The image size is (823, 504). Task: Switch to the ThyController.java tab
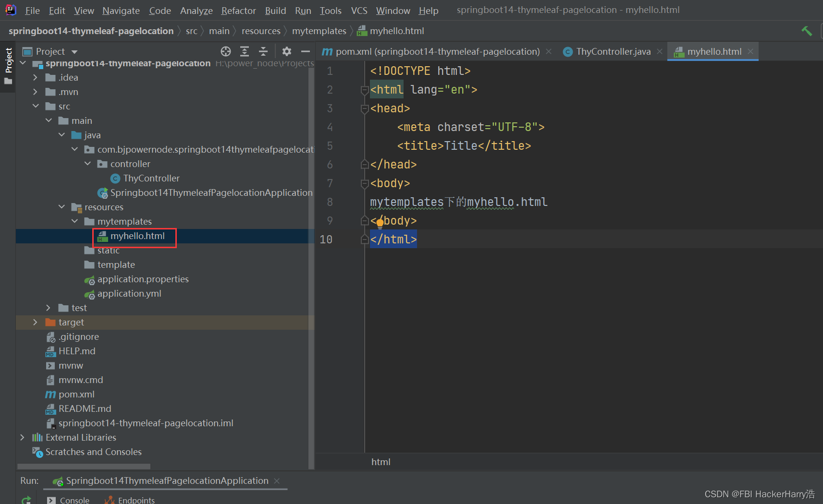(614, 51)
